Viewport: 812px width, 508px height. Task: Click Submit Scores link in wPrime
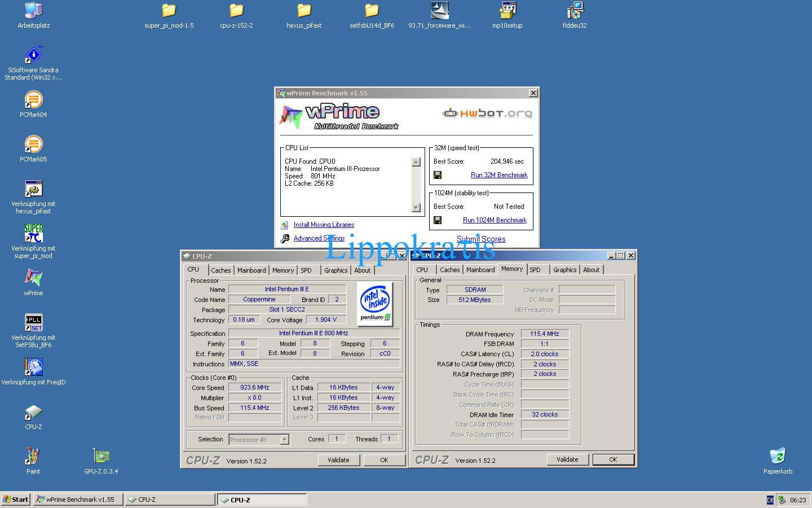(481, 239)
